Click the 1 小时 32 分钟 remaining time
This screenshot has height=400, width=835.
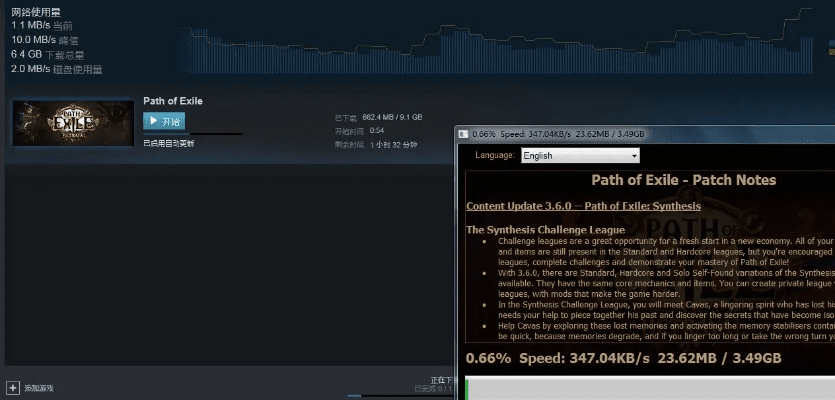393,145
